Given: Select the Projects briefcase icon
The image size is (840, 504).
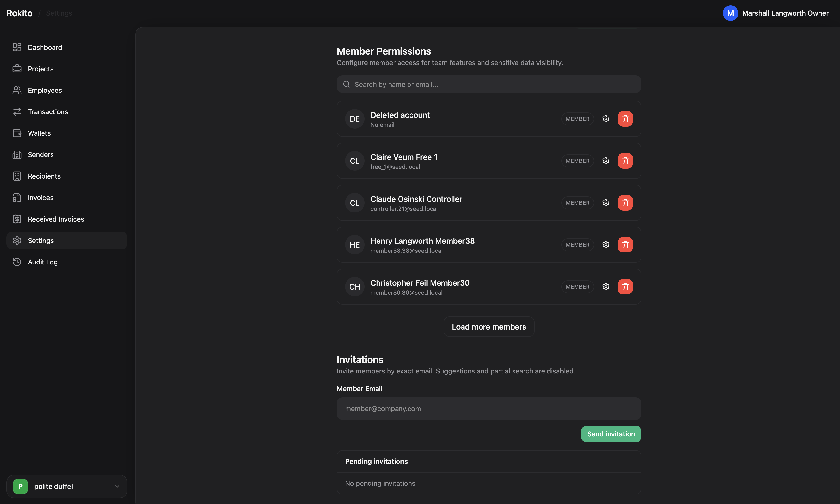Looking at the screenshot, I should coord(17,69).
